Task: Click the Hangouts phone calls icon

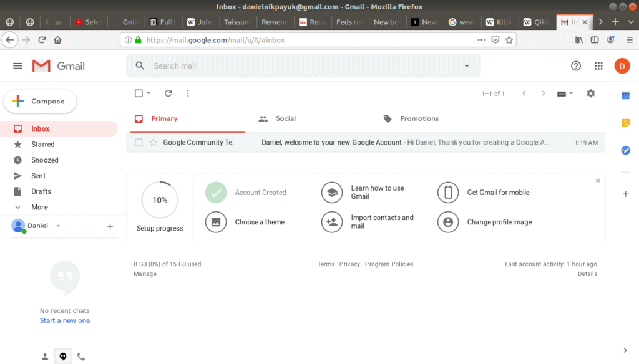Action: [x=81, y=357]
